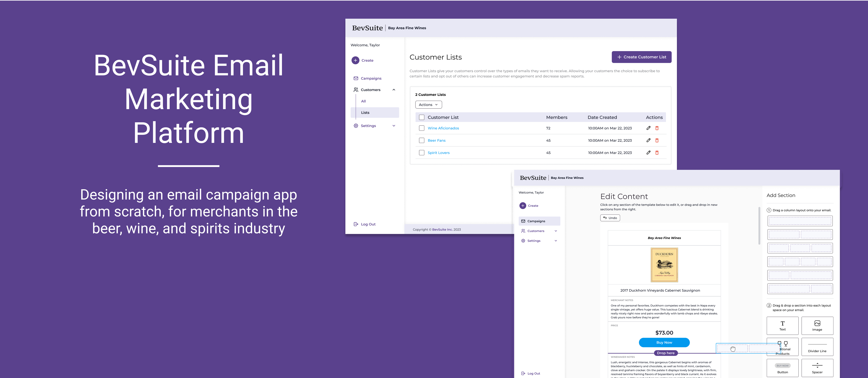Click Customers people icon in Edit Content window
Screen dimensions: 868x378
(523, 231)
